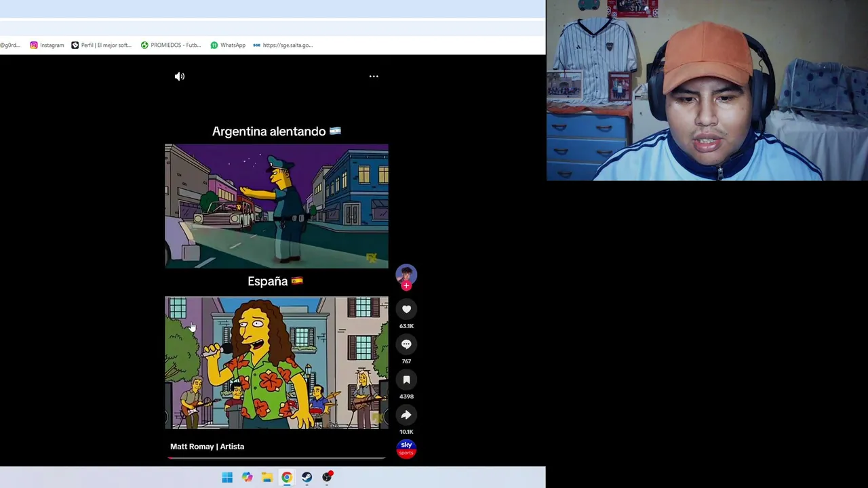This screenshot has height=488, width=868.
Task: Click the "Argentina alentando" caption text
Action: pyautogui.click(x=269, y=131)
